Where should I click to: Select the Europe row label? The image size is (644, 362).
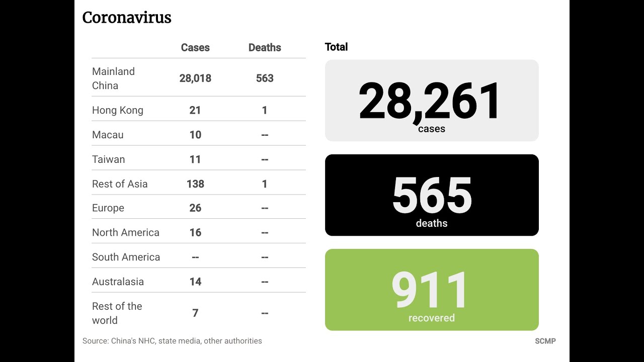pyautogui.click(x=108, y=208)
